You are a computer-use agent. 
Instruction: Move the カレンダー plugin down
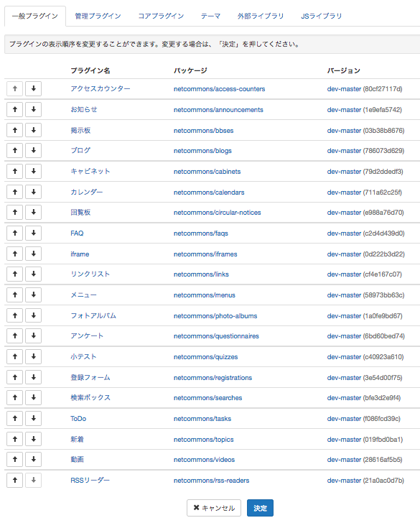tap(33, 192)
